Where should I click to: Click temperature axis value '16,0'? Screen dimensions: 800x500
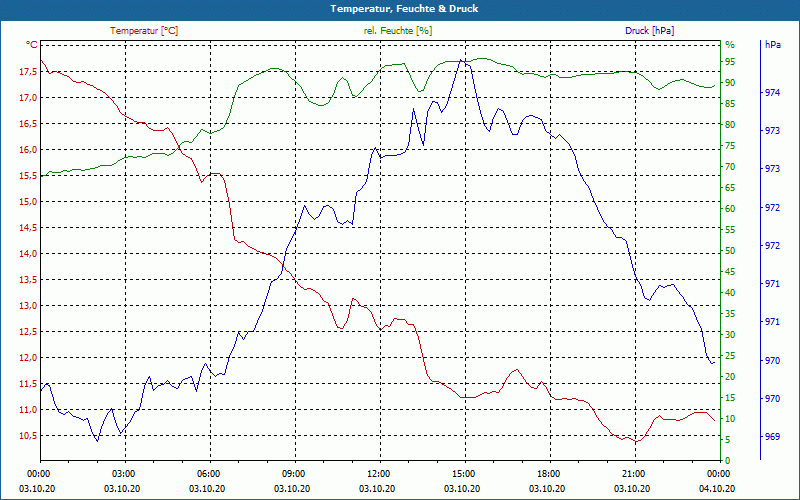pyautogui.click(x=28, y=150)
